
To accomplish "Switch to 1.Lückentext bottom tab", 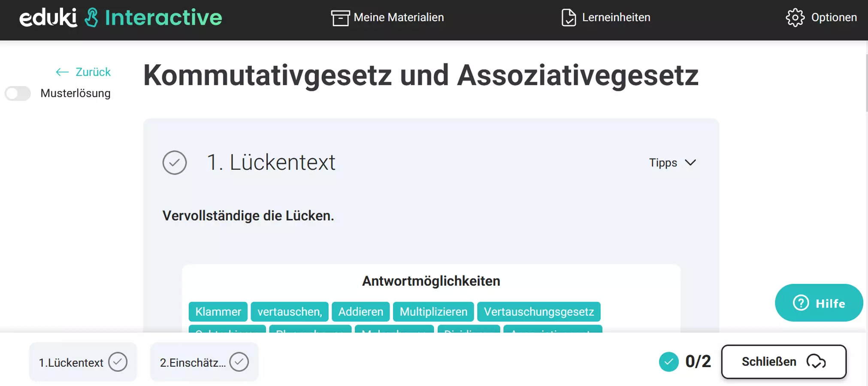I will (x=83, y=362).
